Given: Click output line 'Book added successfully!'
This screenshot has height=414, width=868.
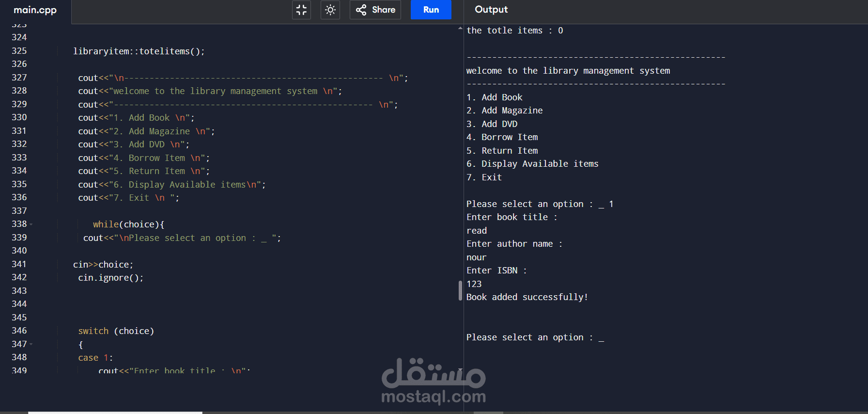Looking at the screenshot, I should tap(527, 297).
